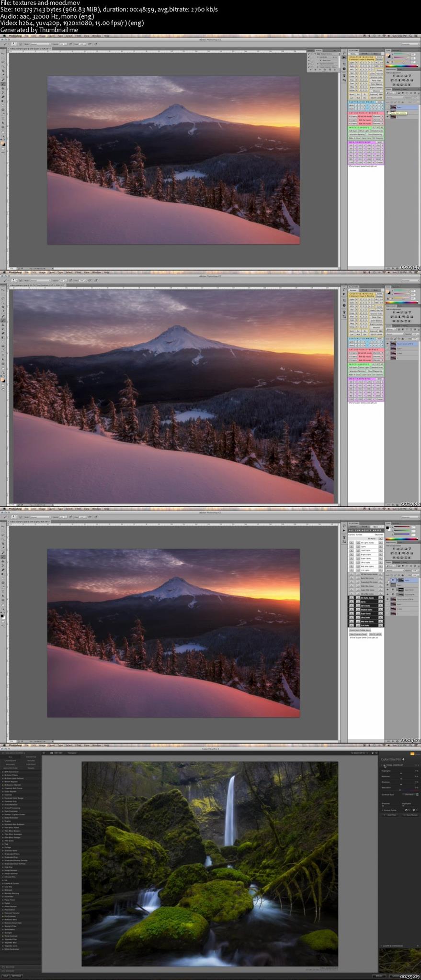Add Curves adjustment in third frame Adjustments panel
The width and height of the screenshot is (421, 980).
coord(402,548)
